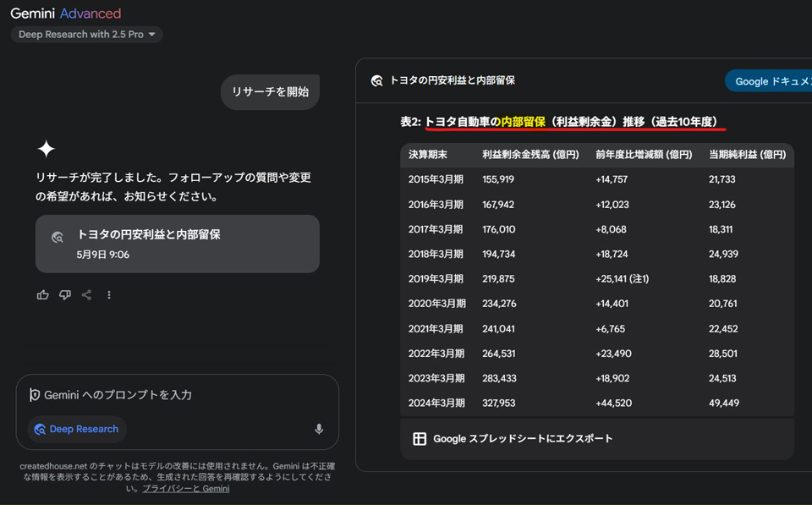Click the +14,401 change cell

click(612, 304)
